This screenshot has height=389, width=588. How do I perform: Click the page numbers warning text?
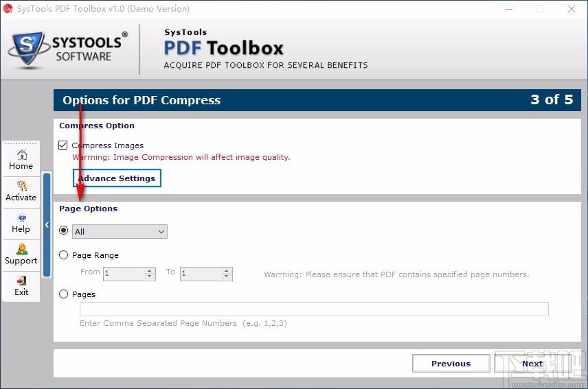pos(396,274)
